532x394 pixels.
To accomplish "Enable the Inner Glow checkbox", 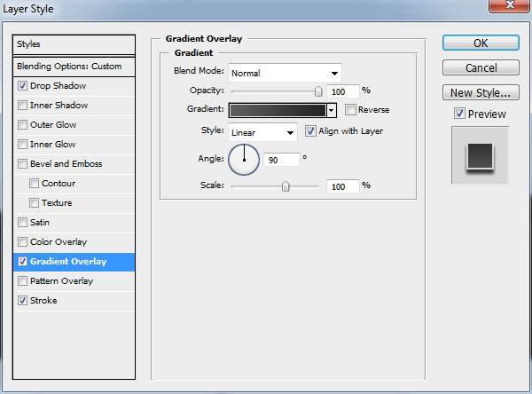I will point(22,145).
